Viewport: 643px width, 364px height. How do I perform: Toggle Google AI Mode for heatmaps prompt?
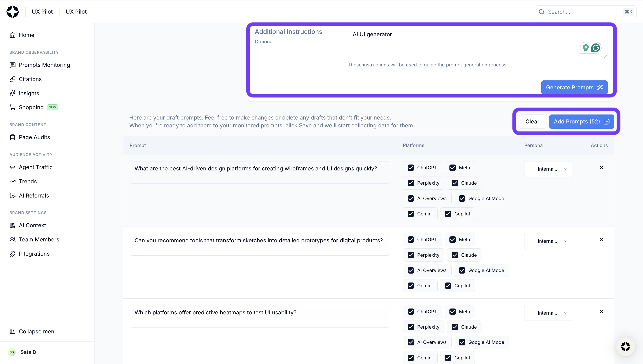pyautogui.click(x=462, y=342)
